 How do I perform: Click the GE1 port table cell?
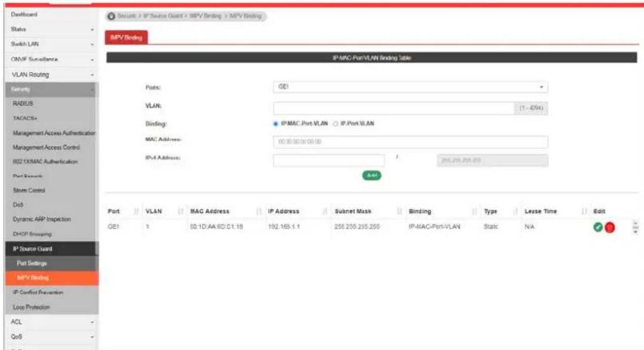coord(113,227)
